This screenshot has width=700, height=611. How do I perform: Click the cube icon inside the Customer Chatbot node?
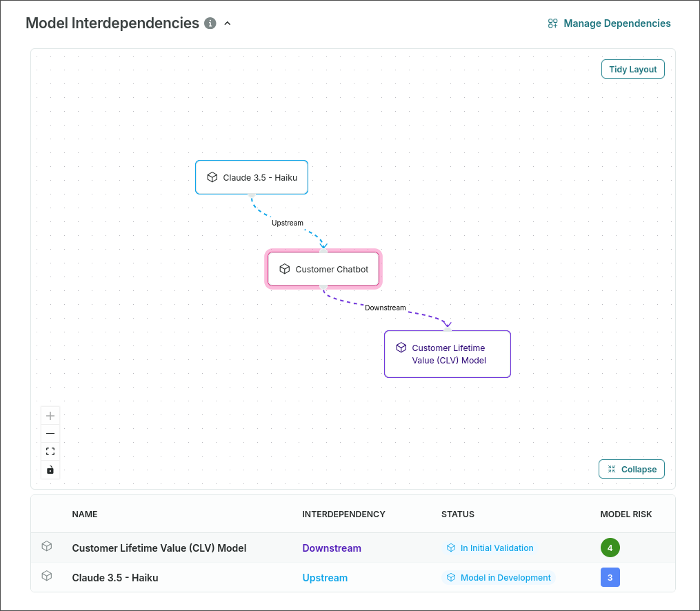tap(285, 269)
